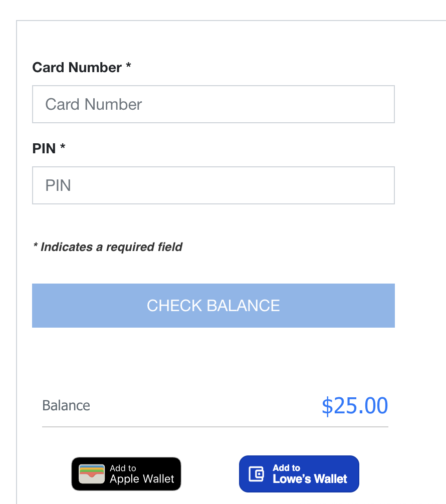Tap the Add to Lowe's Wallet button
The height and width of the screenshot is (504, 446).
point(299,474)
